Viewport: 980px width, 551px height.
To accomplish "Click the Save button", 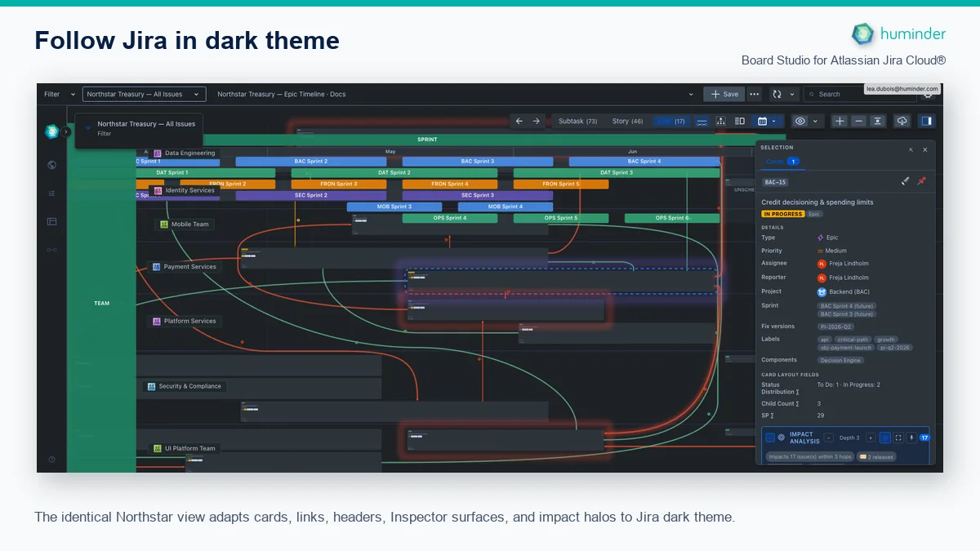I will click(x=724, y=94).
